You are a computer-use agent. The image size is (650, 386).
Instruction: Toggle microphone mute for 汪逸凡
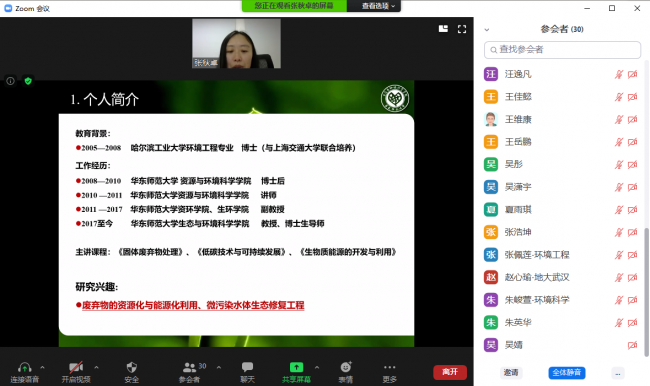(618, 74)
